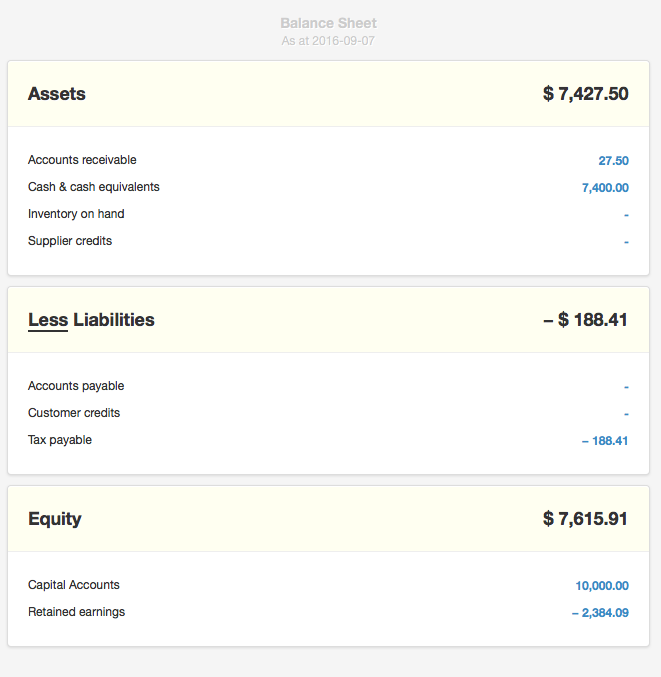This screenshot has width=661, height=677.
Task: Select the Retained earnings row label
Action: [x=76, y=612]
